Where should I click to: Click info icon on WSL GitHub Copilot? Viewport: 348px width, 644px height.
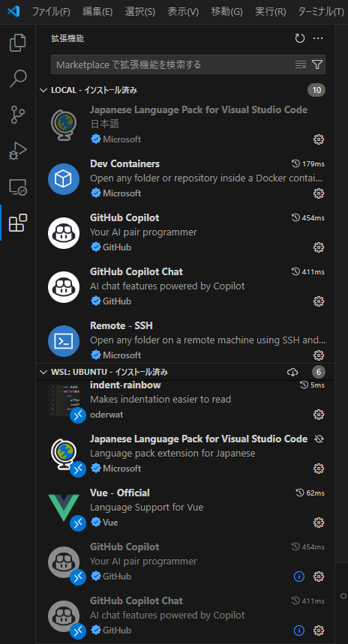pos(299,577)
